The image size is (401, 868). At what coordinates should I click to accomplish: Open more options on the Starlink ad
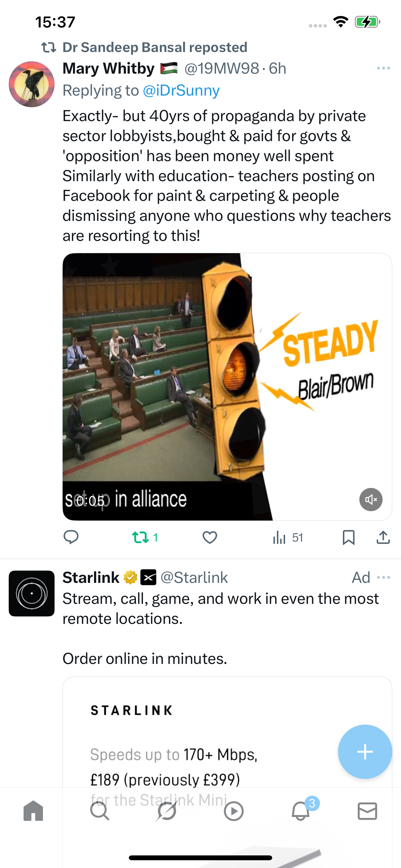[x=384, y=578]
